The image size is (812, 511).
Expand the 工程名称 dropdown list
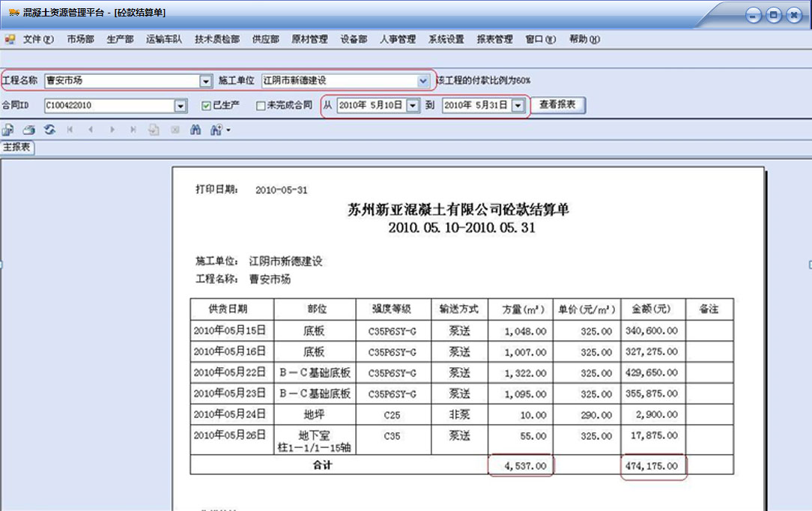[x=206, y=80]
